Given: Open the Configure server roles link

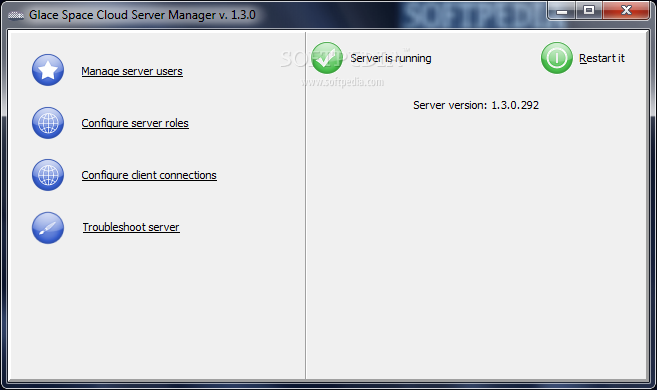Looking at the screenshot, I should tap(135, 123).
